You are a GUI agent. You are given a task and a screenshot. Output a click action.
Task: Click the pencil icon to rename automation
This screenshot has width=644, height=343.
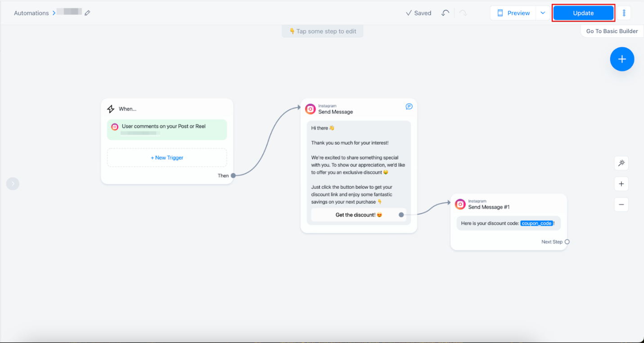click(x=87, y=13)
